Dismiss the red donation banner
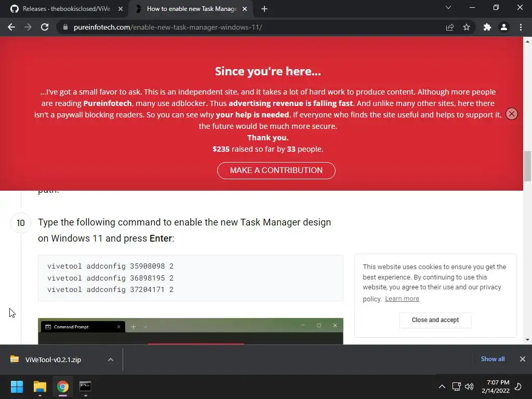 tap(512, 114)
